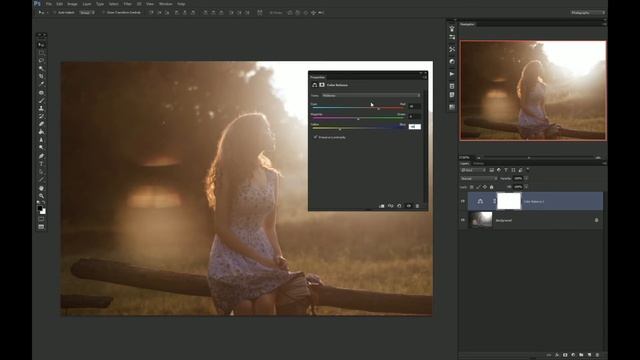Image resolution: width=640 pixels, height=360 pixels.
Task: Select the Rectangular Marquee tool
Action: click(x=41, y=53)
